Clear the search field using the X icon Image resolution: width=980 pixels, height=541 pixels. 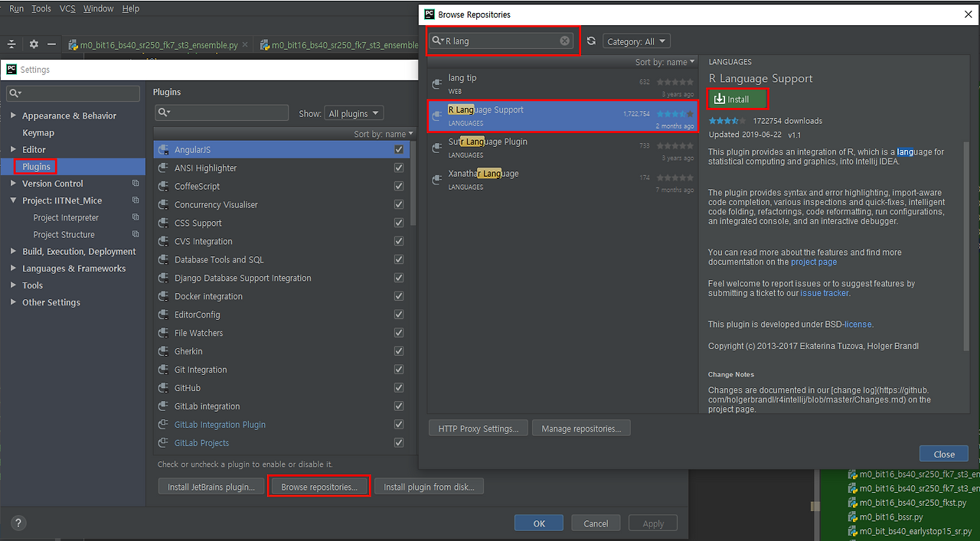pyautogui.click(x=564, y=41)
